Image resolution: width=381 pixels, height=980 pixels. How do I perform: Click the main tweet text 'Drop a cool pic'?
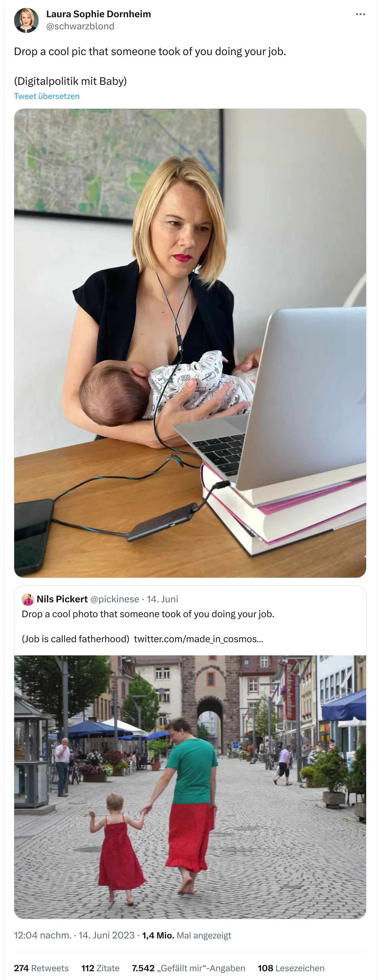pyautogui.click(x=150, y=51)
